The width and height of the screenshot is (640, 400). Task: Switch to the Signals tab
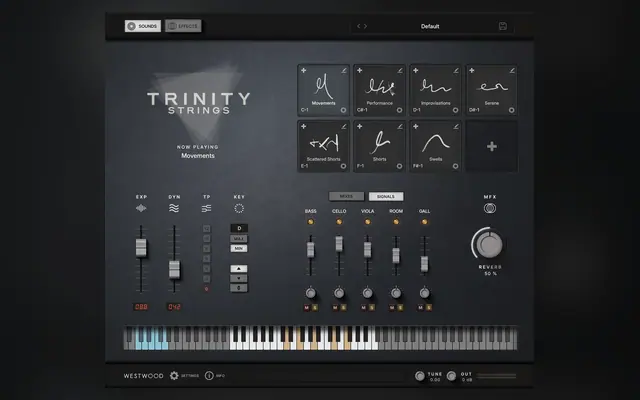point(386,196)
